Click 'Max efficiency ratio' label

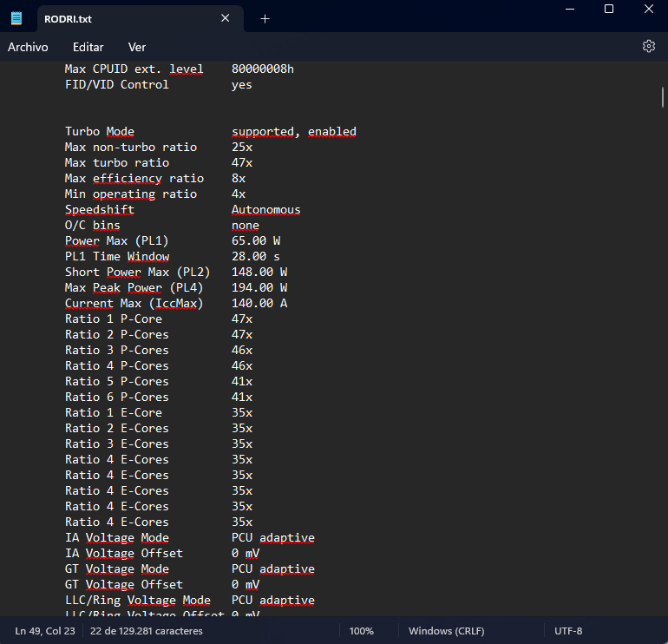click(x=134, y=178)
